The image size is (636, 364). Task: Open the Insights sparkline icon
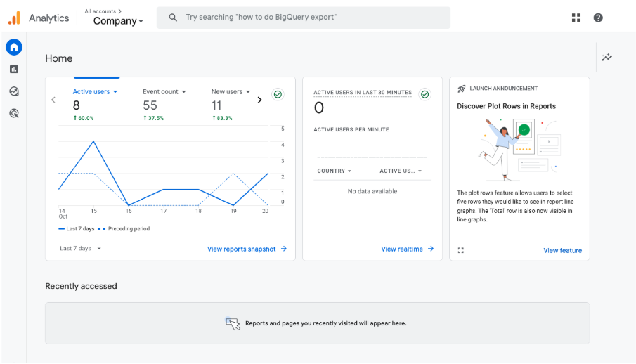606,57
